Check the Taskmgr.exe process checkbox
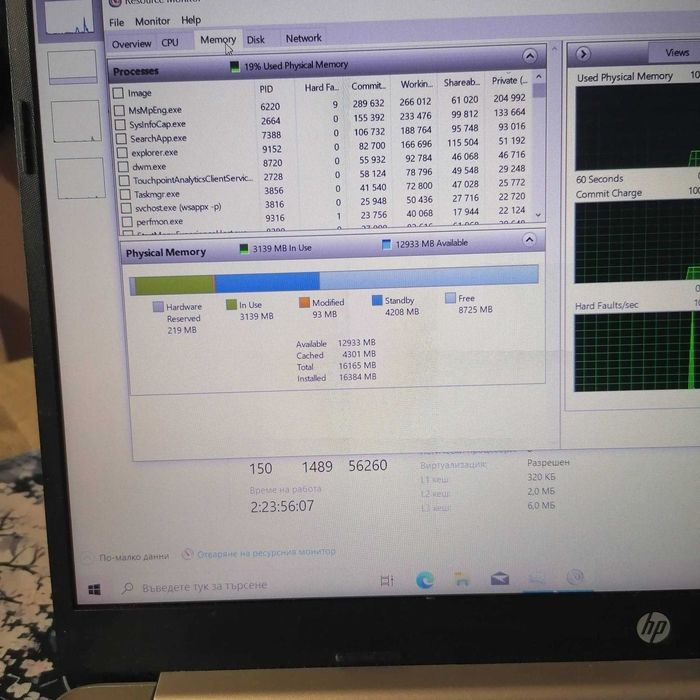This screenshot has height=700, width=700. [125, 195]
